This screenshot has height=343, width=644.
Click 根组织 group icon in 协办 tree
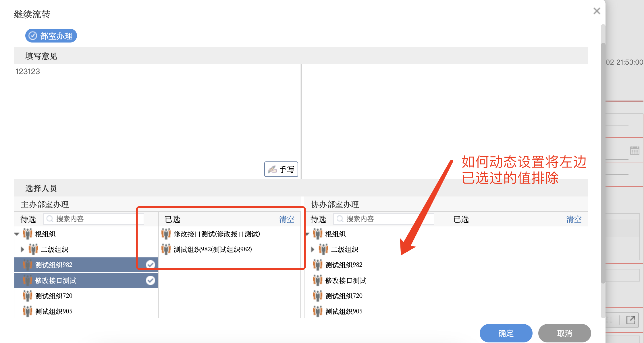pyautogui.click(x=317, y=234)
